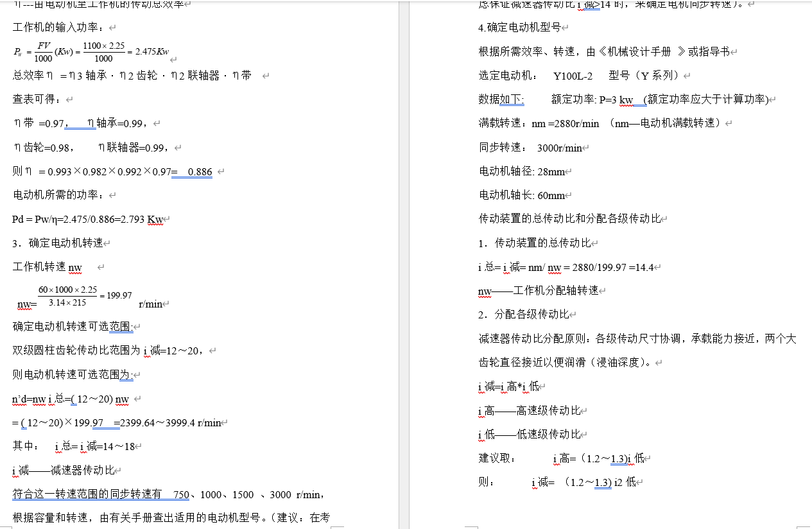Click the line '满载转速:nm =2880r/min'

[600, 123]
